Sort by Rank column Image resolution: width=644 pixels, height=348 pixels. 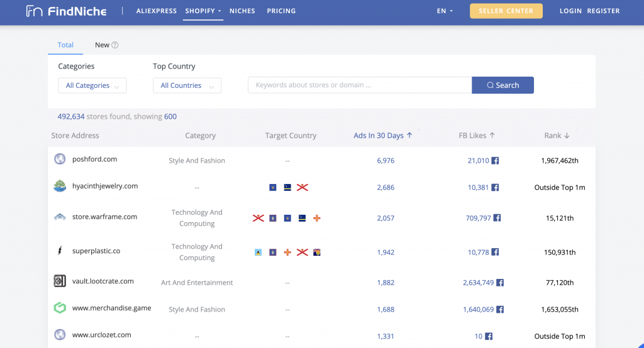(x=557, y=136)
